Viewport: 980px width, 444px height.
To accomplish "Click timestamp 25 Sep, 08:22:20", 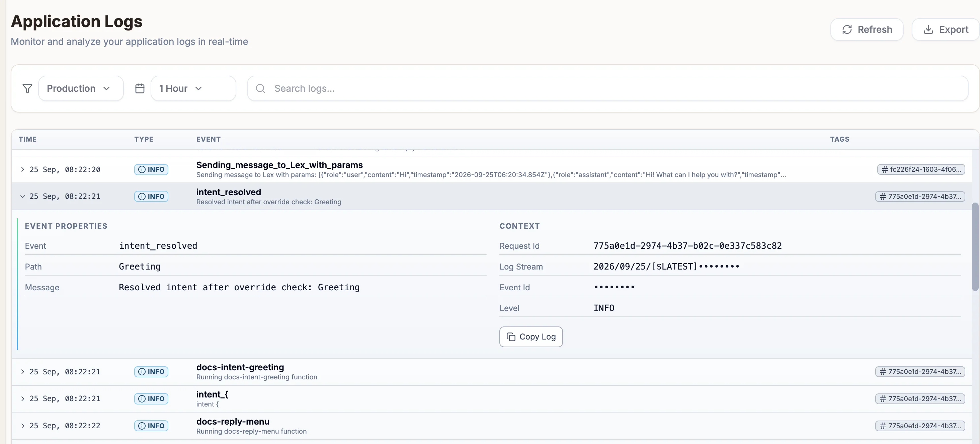I will tap(65, 169).
